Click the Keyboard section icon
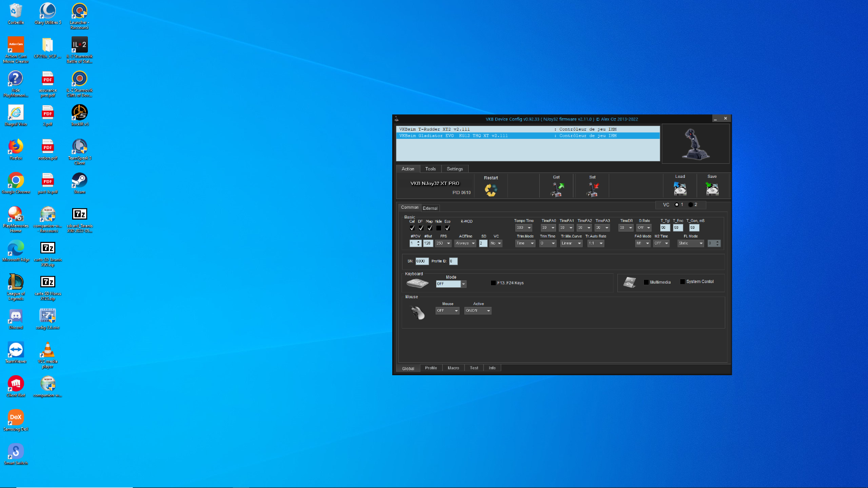 point(418,284)
